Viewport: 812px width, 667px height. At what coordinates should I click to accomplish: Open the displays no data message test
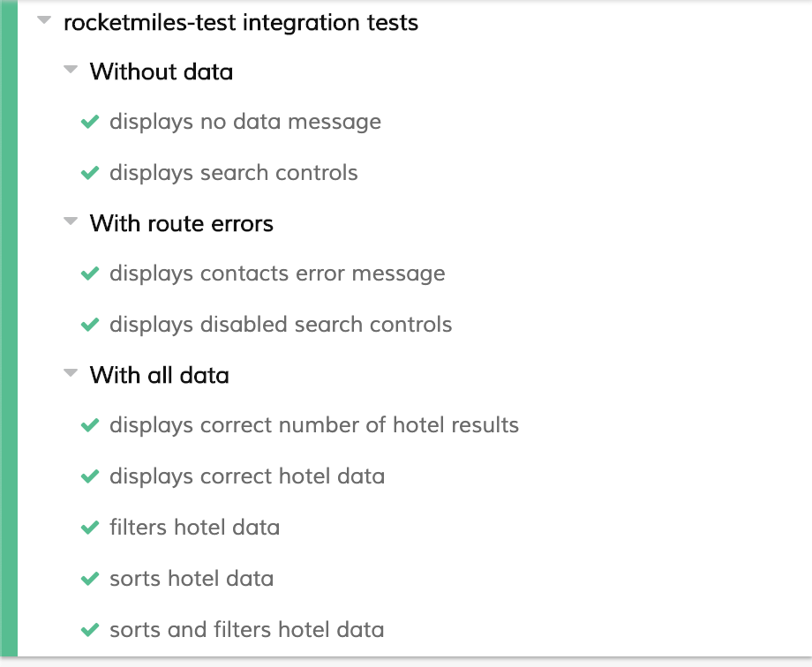(x=244, y=122)
